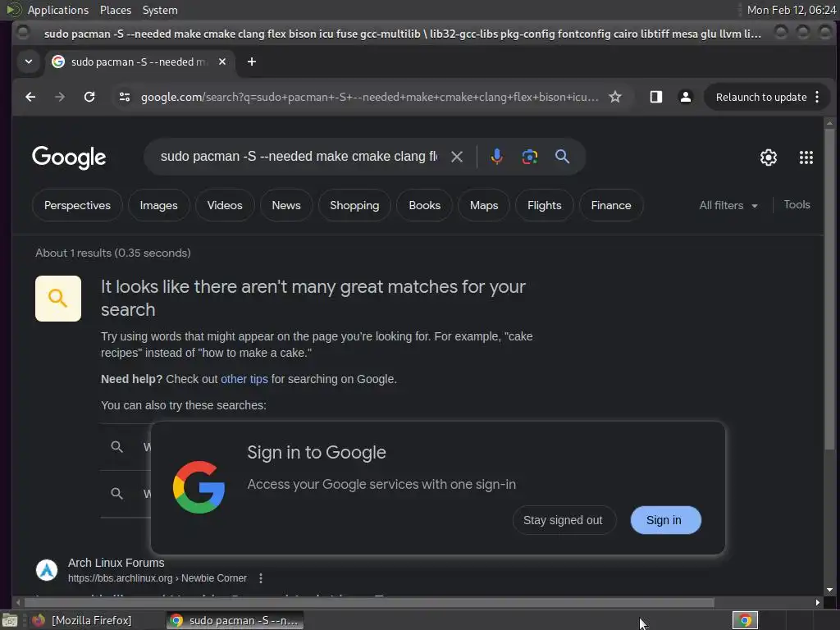Image resolution: width=840 pixels, height=630 pixels.
Task: Clear the search box with the X
Action: pos(456,157)
